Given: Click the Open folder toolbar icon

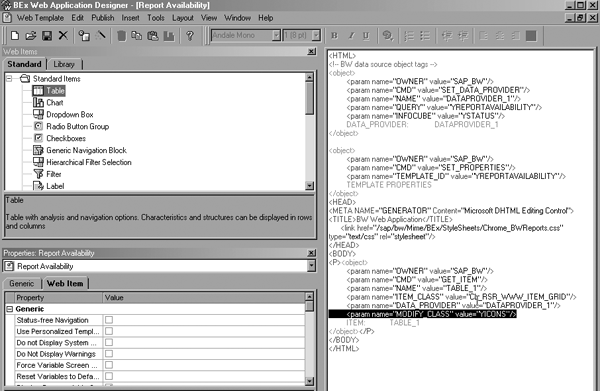Looking at the screenshot, I should (x=31, y=36).
